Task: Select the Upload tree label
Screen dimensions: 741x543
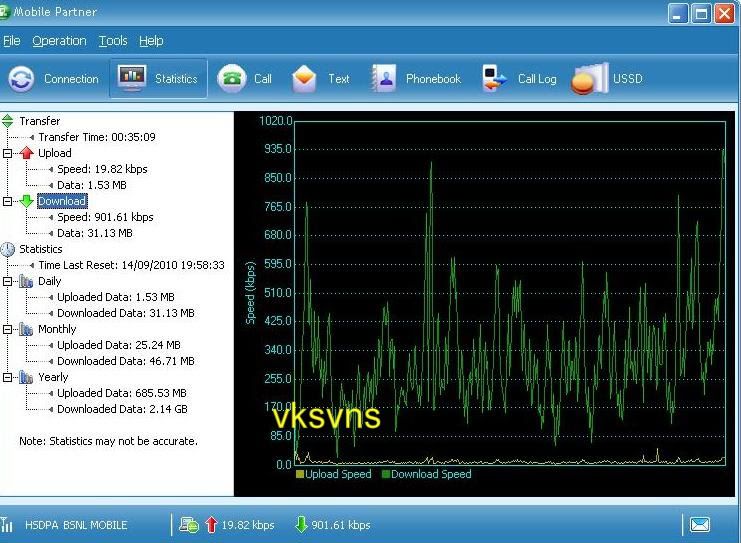Action: (x=55, y=153)
